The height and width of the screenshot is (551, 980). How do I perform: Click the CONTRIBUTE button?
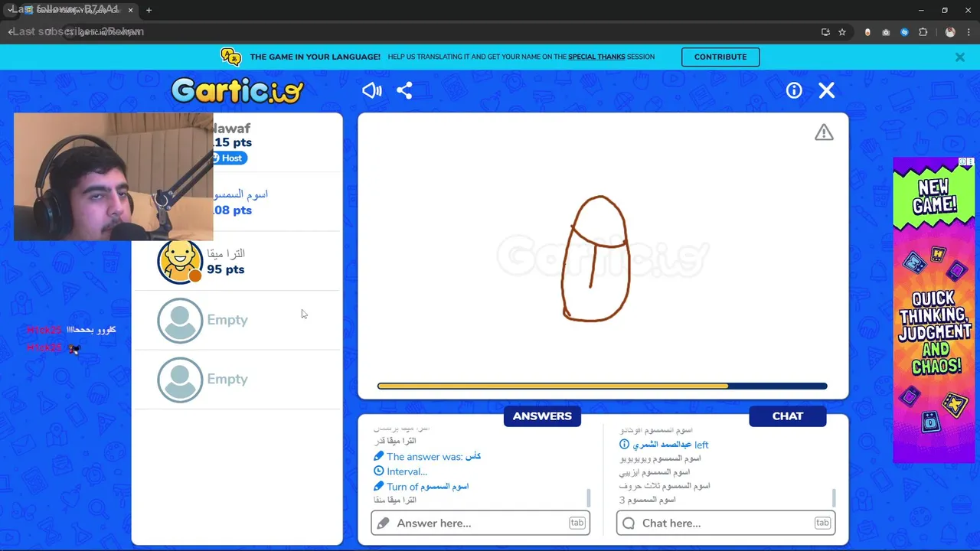coord(720,57)
